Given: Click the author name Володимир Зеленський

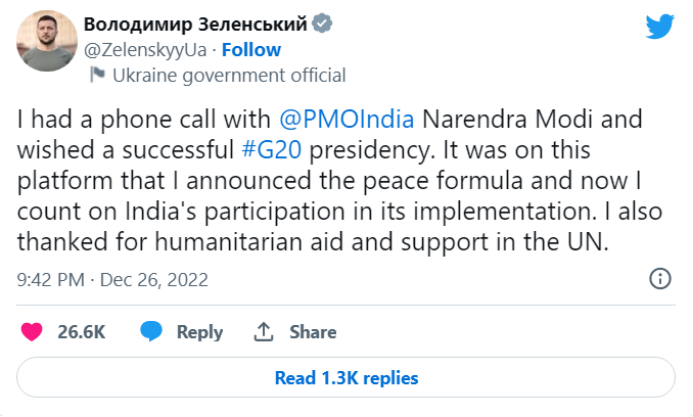Looking at the screenshot, I should tap(197, 24).
